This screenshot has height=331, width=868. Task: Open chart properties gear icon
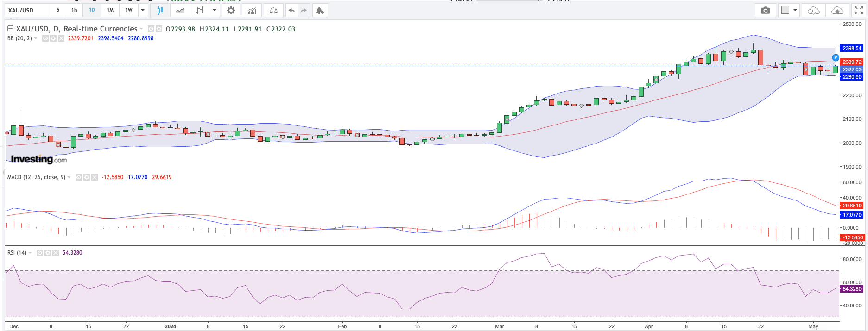tap(231, 10)
